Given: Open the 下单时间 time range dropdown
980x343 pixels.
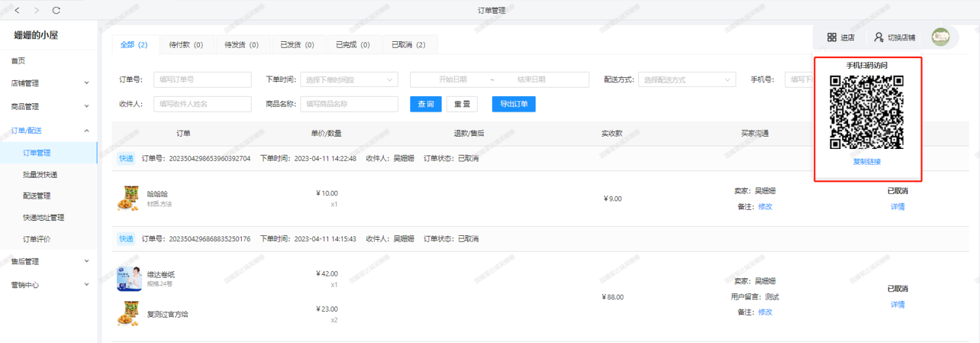Looking at the screenshot, I should (349, 80).
